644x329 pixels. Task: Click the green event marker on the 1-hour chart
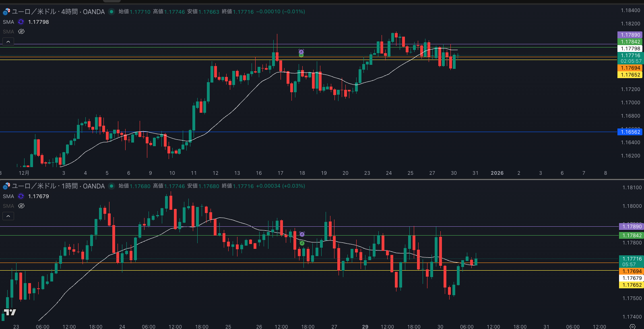pyautogui.click(x=302, y=243)
